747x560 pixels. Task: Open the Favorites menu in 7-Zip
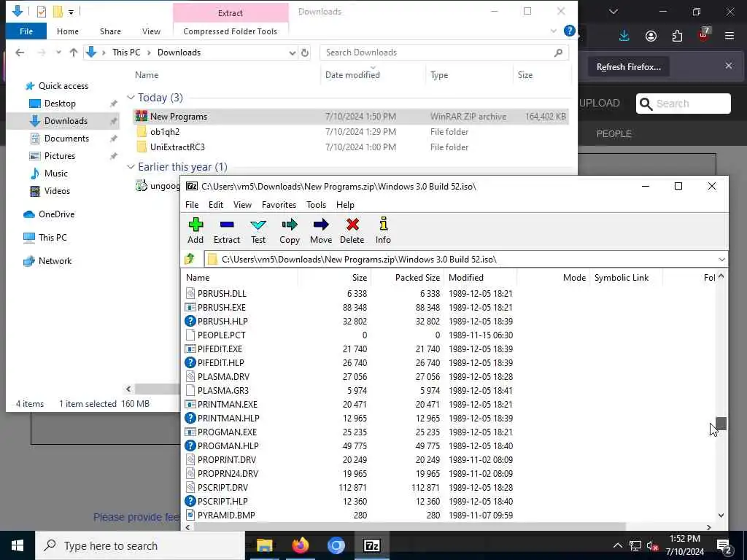[279, 205]
